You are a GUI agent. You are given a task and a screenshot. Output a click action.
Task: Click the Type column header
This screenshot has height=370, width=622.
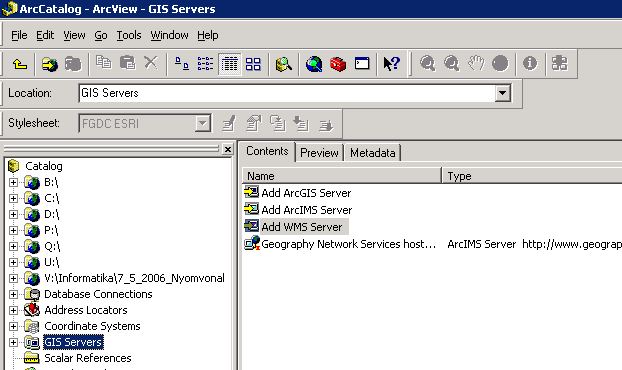[532, 176]
